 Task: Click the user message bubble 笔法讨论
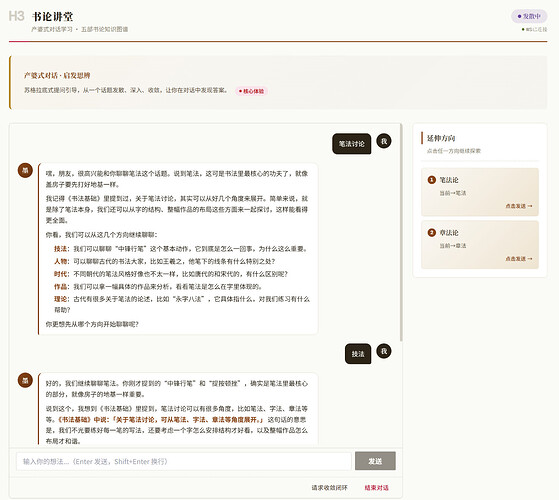point(352,144)
